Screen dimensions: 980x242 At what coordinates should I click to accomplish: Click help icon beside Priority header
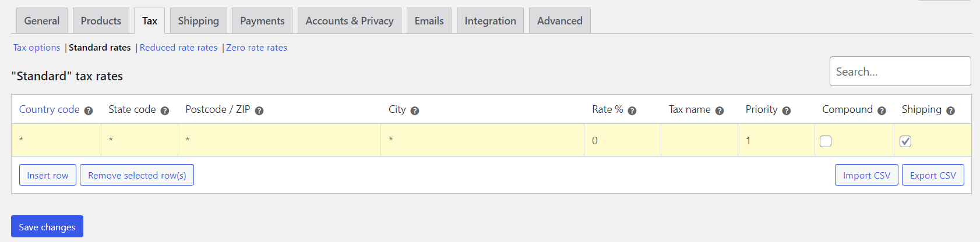787,111
